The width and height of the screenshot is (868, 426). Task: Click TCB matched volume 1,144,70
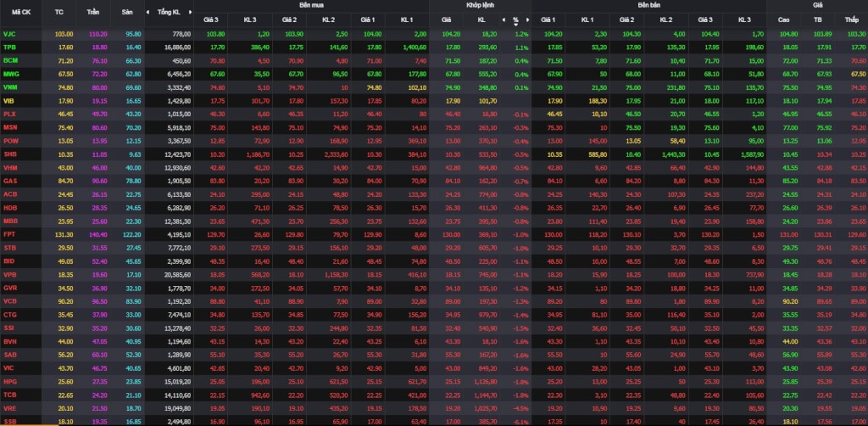[x=485, y=395]
